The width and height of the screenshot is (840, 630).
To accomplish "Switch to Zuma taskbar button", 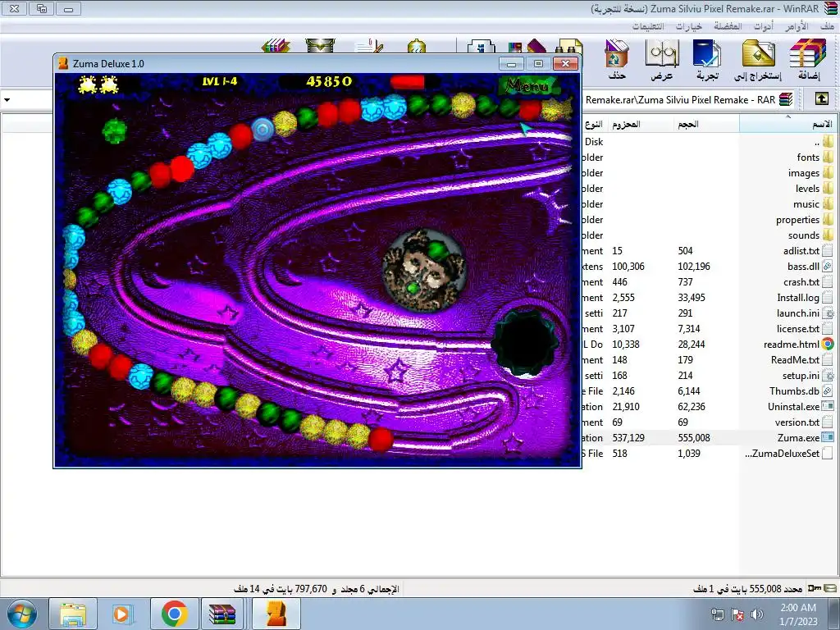I will coord(276,614).
